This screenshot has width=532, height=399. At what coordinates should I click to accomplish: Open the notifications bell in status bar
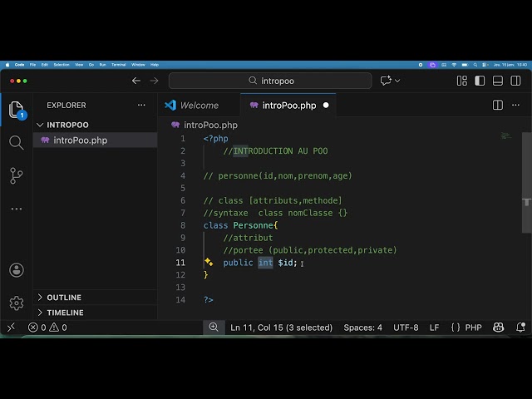click(x=520, y=328)
